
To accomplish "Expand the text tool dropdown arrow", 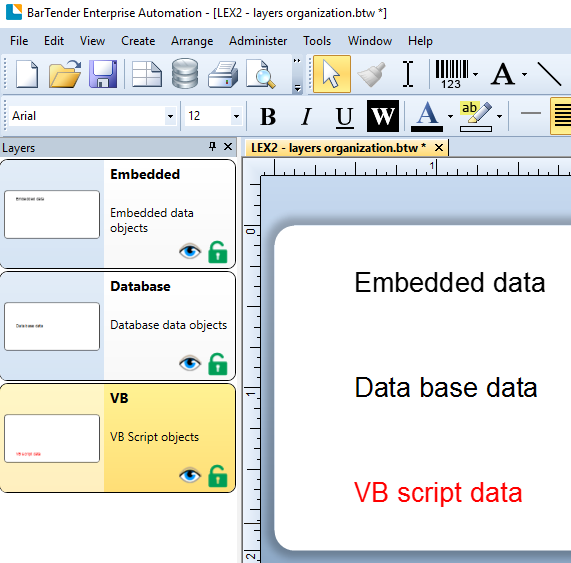I will tap(524, 74).
